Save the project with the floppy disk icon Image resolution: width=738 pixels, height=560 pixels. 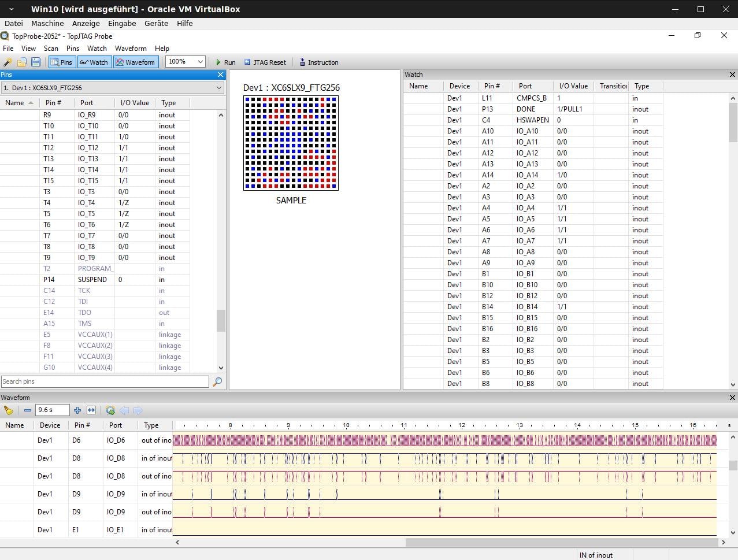click(36, 62)
